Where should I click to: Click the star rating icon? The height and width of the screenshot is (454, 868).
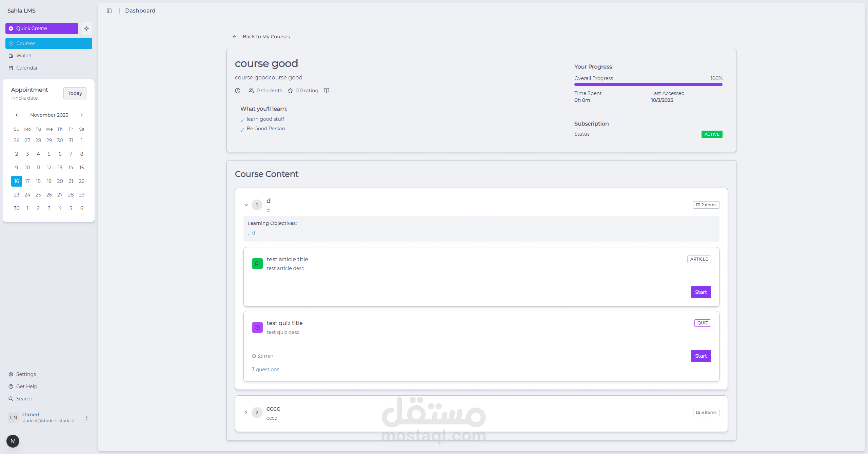click(290, 91)
